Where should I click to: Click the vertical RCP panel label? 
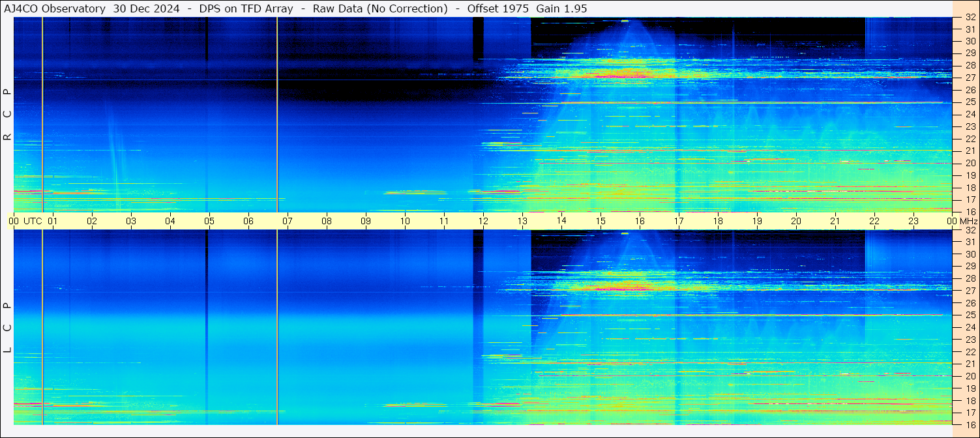click(7, 114)
